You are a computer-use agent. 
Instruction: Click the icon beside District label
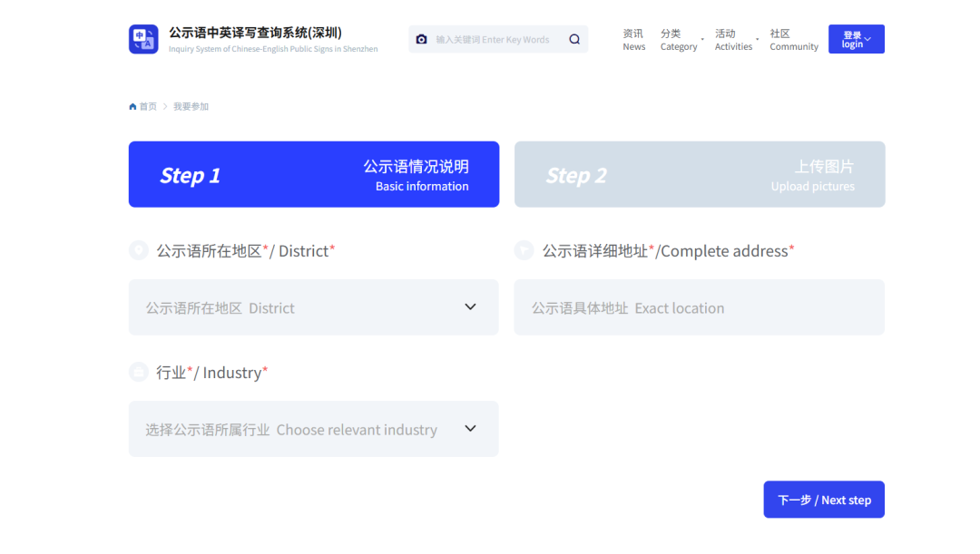pos(139,250)
